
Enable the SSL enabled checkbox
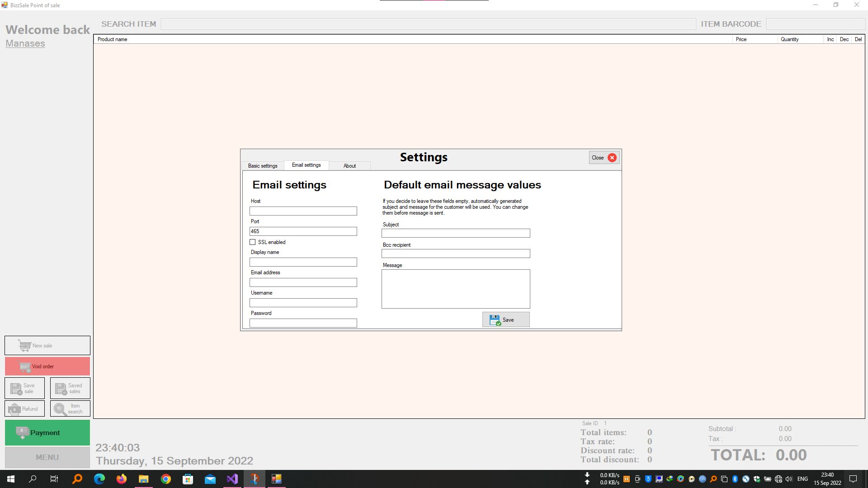point(253,242)
